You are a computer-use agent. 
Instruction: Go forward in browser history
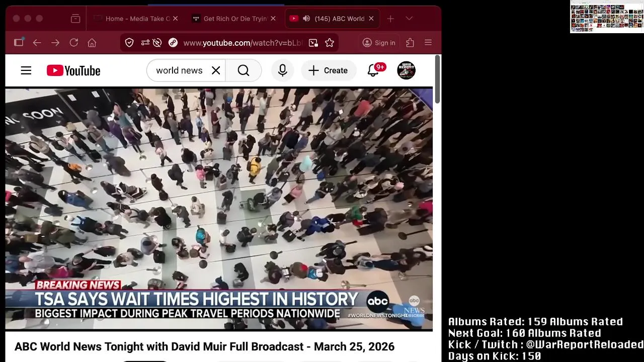tap(55, 43)
